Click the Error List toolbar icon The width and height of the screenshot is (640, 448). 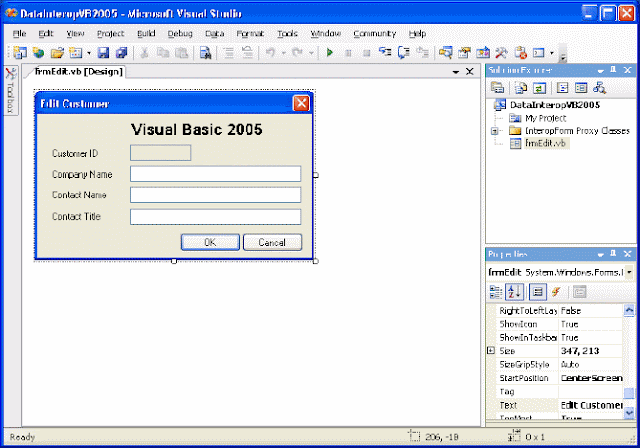coord(520,53)
